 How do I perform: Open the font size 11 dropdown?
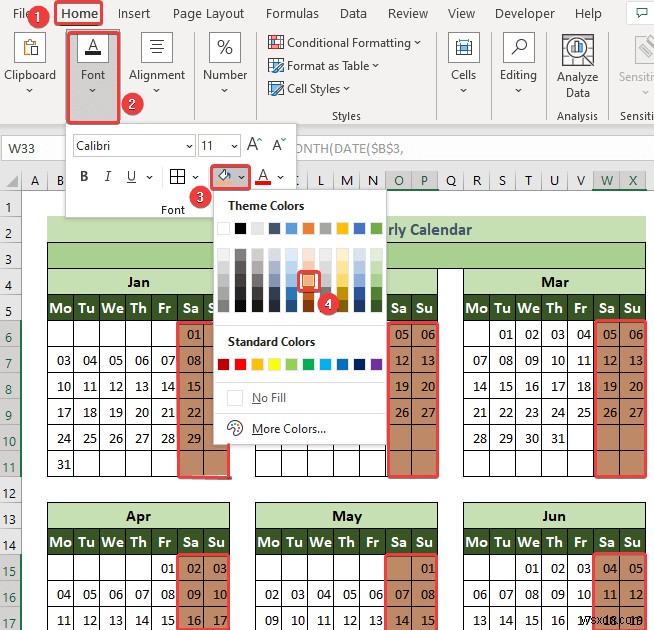pos(234,146)
